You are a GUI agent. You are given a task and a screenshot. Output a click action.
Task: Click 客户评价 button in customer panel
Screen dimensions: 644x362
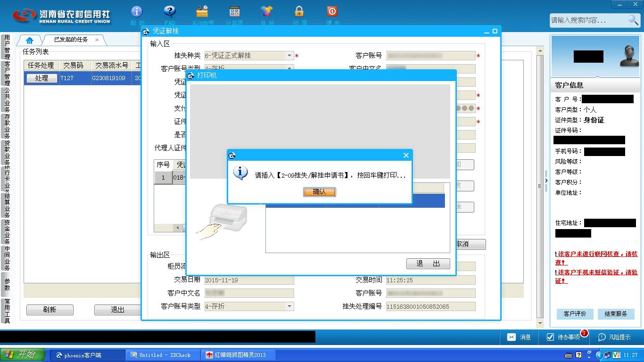coord(575,314)
